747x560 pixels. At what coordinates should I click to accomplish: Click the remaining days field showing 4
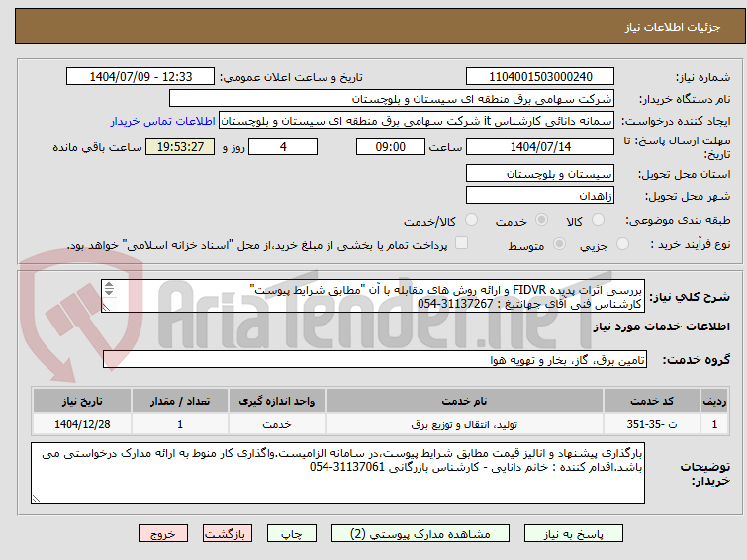click(283, 146)
